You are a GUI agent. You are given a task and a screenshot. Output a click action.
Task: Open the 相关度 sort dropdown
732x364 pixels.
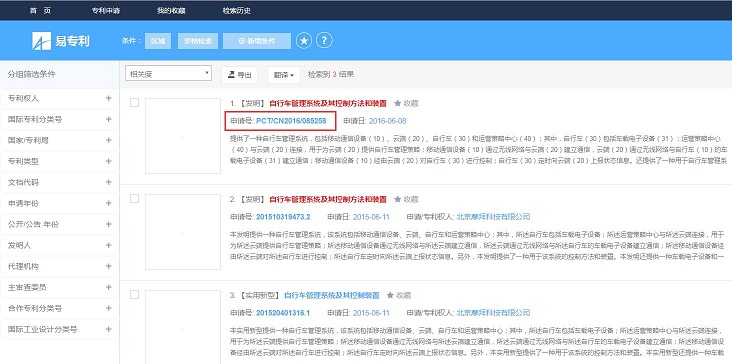(x=169, y=73)
